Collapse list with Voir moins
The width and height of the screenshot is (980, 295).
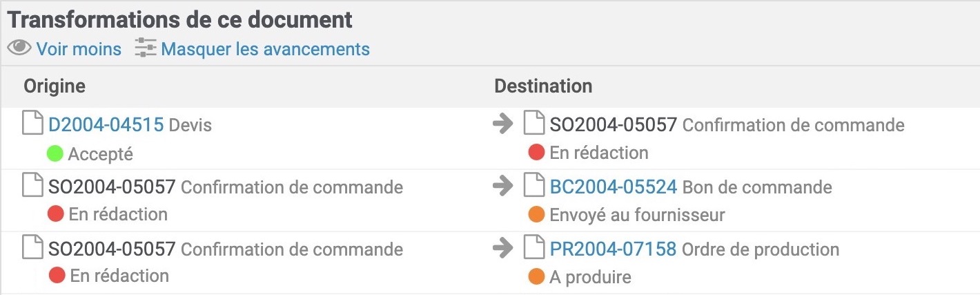pos(79,49)
